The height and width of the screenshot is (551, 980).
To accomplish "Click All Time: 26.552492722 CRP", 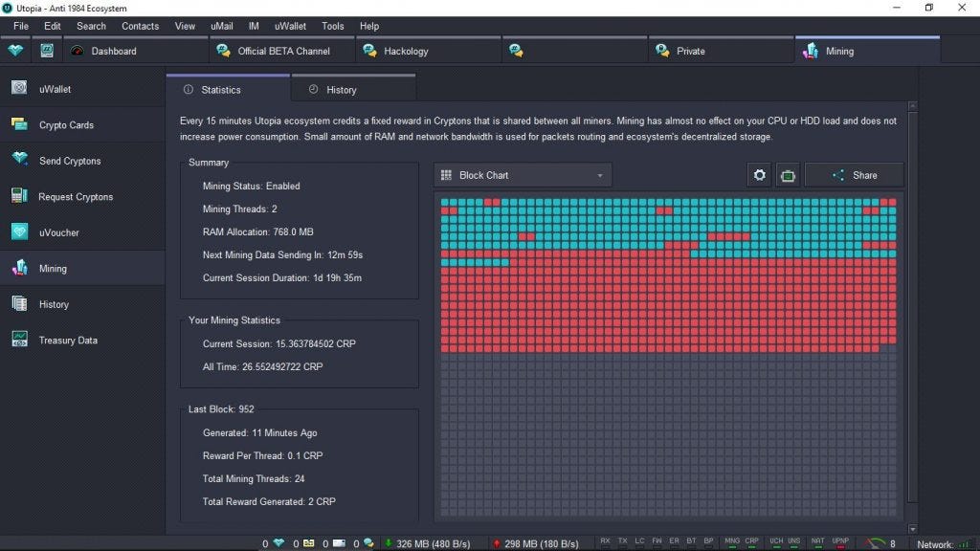I will [x=263, y=366].
